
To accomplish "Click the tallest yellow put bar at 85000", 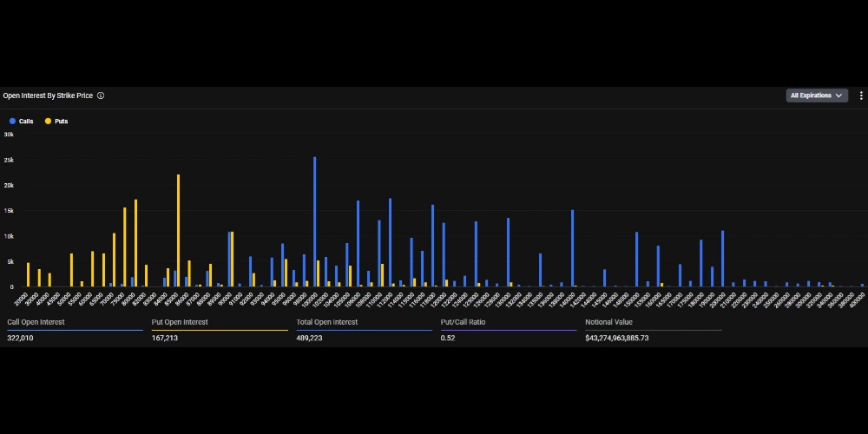I will pos(178,230).
